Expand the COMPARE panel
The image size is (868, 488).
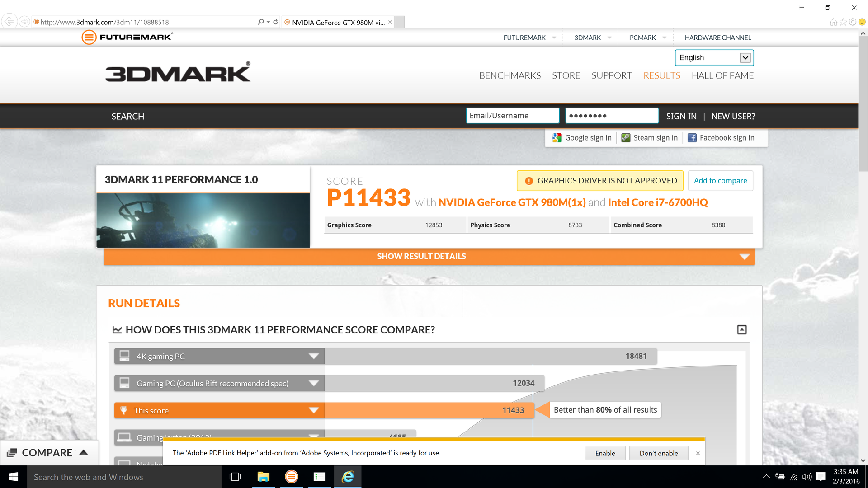[49, 453]
